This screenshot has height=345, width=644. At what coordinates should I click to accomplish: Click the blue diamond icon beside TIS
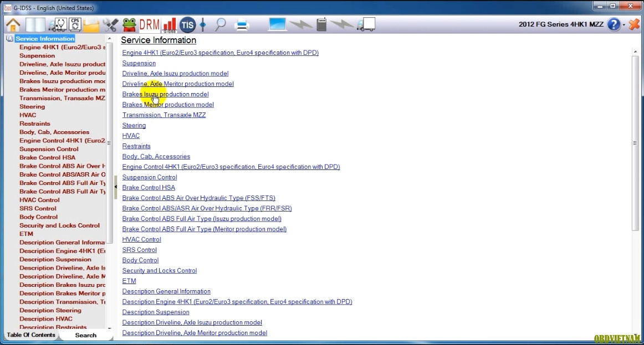[x=203, y=24]
